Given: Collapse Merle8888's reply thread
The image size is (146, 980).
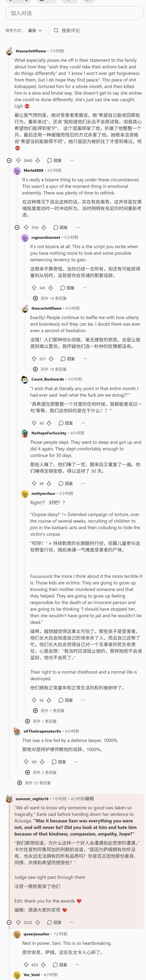Looking at the screenshot, I should click(17, 227).
